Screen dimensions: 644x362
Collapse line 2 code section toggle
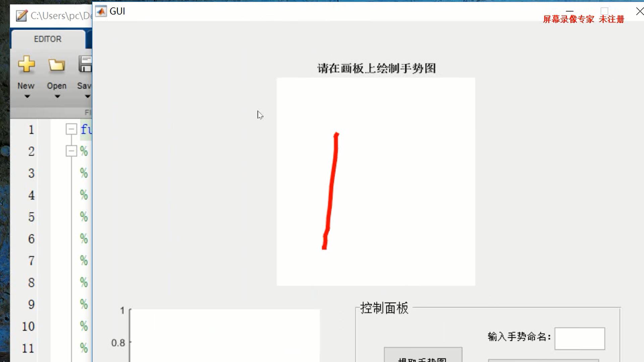click(71, 151)
